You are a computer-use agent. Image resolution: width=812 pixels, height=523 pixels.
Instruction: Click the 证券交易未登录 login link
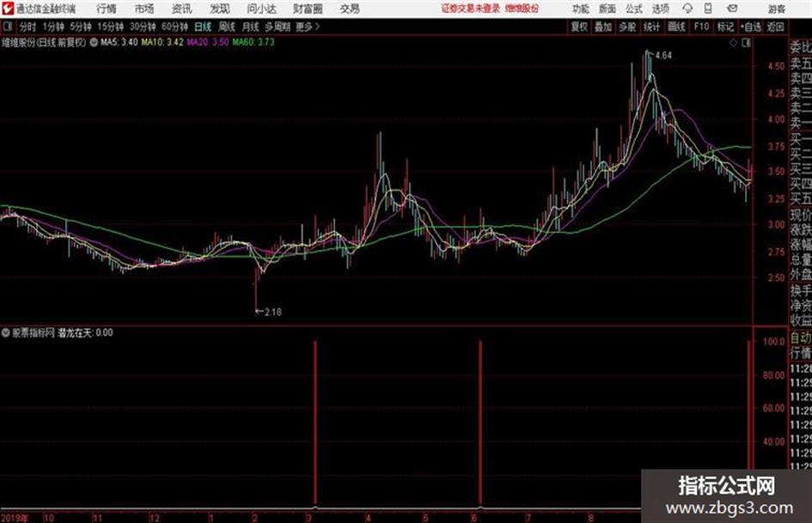coord(471,9)
